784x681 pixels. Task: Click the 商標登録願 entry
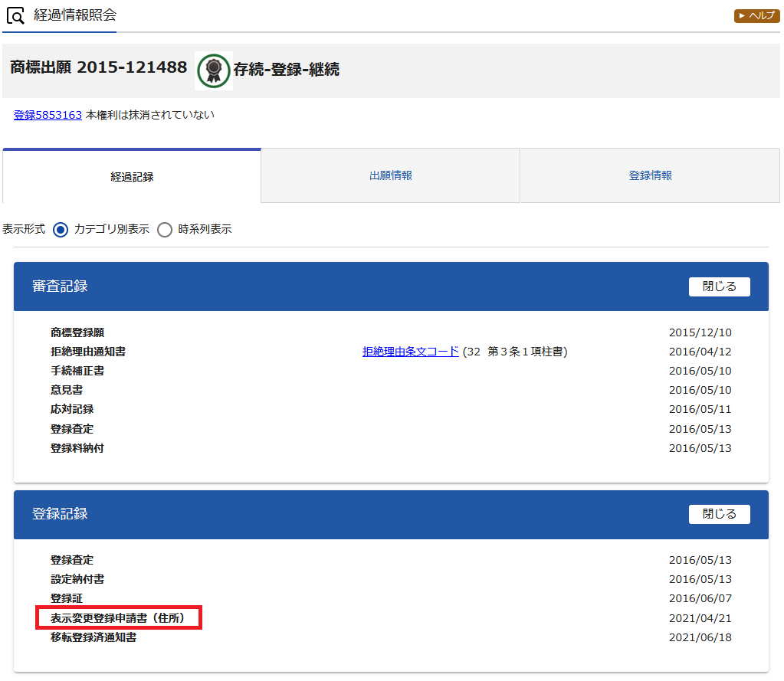point(77,332)
